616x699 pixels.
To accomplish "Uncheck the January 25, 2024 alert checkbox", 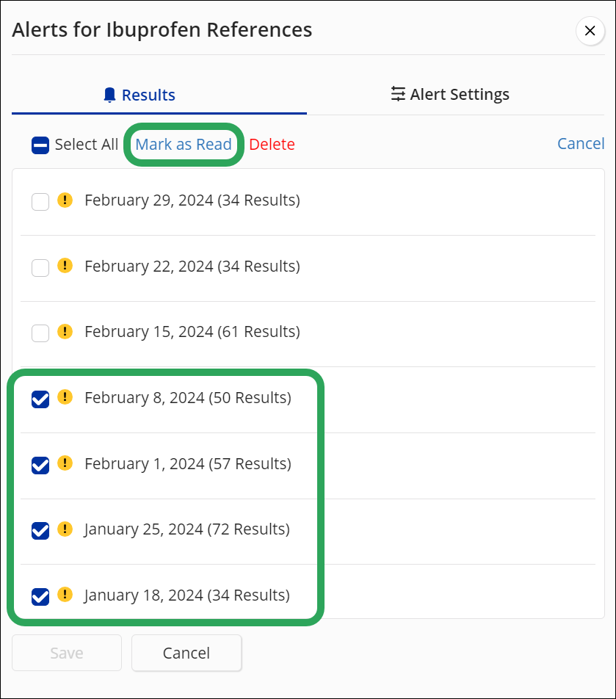I will click(x=40, y=531).
